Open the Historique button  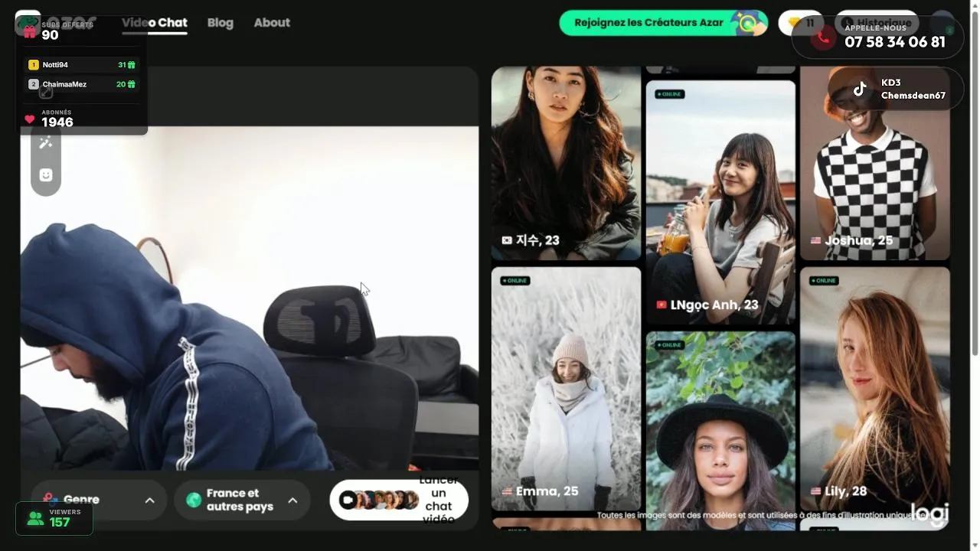[x=877, y=23]
